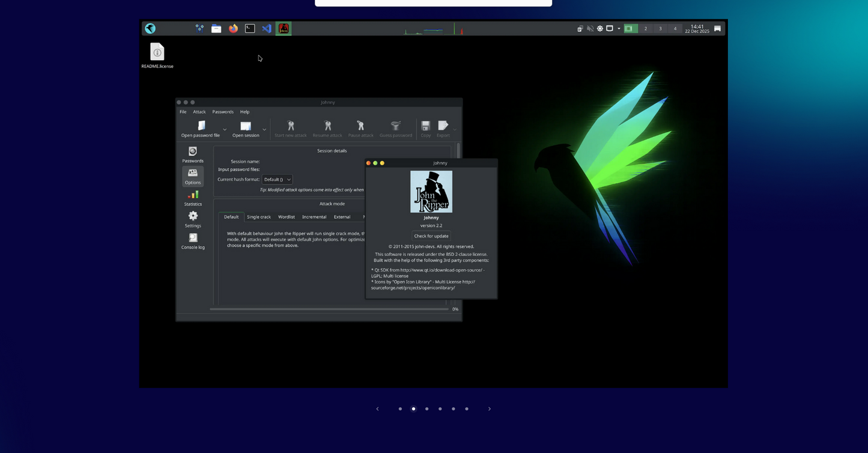Open the Help menu
This screenshot has width=868, height=453.
pyautogui.click(x=244, y=112)
